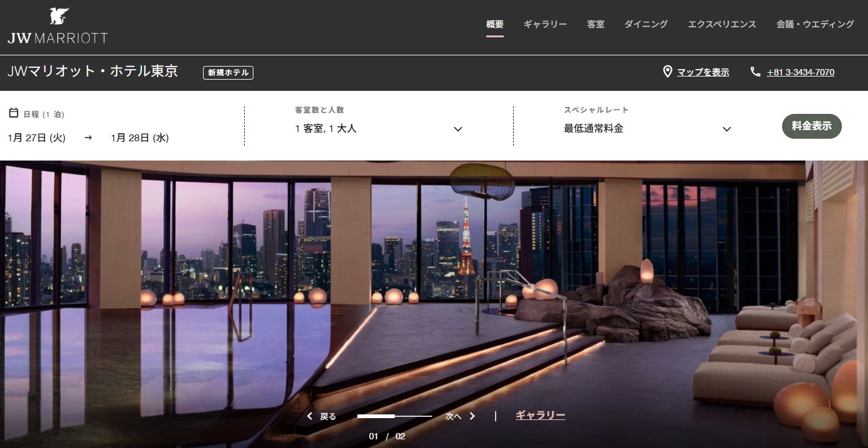Select the エクスペリエンス tab
Viewport: 868px width, 448px height.
tap(722, 24)
